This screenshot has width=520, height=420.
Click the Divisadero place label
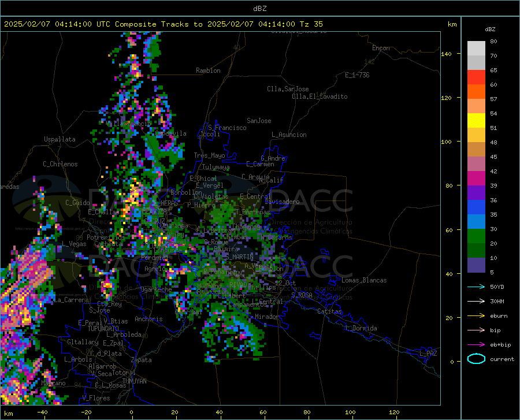282,202
